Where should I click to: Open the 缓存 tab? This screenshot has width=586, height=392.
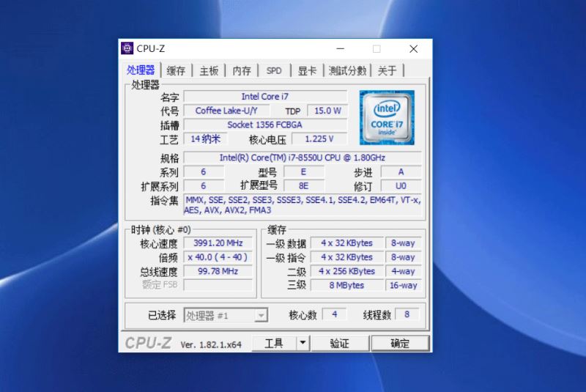click(176, 70)
